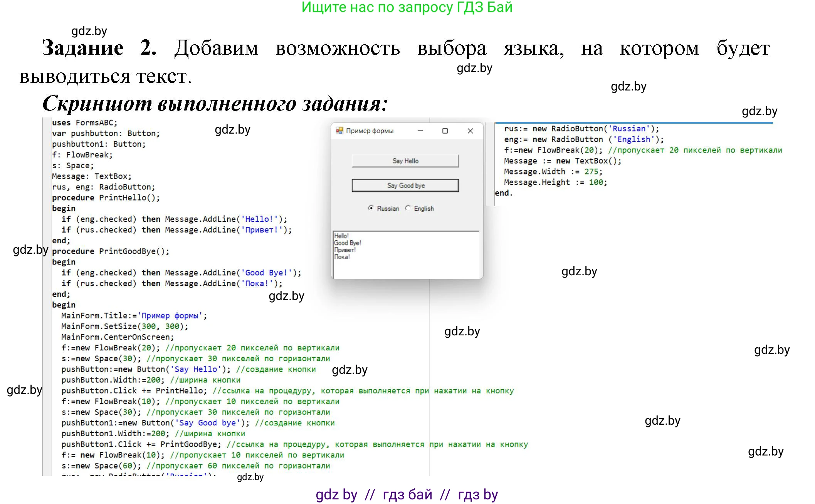Click green header "Ищите нас по запросу ГДЗ Бай"

click(x=407, y=7)
